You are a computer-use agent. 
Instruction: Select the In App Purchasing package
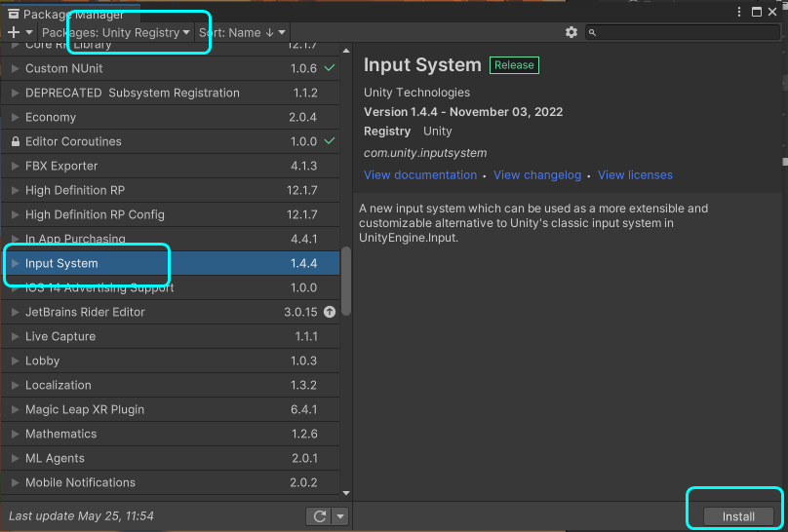coord(171,239)
